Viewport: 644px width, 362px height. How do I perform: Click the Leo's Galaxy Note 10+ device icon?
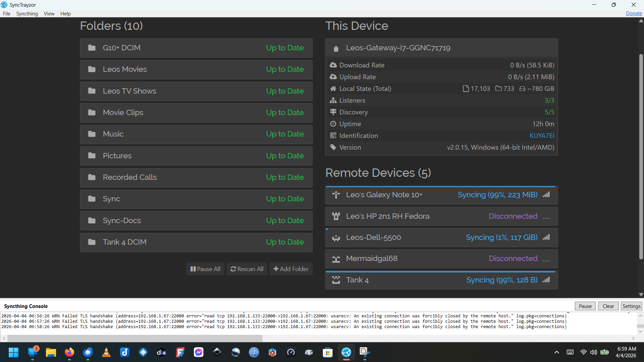tap(336, 195)
